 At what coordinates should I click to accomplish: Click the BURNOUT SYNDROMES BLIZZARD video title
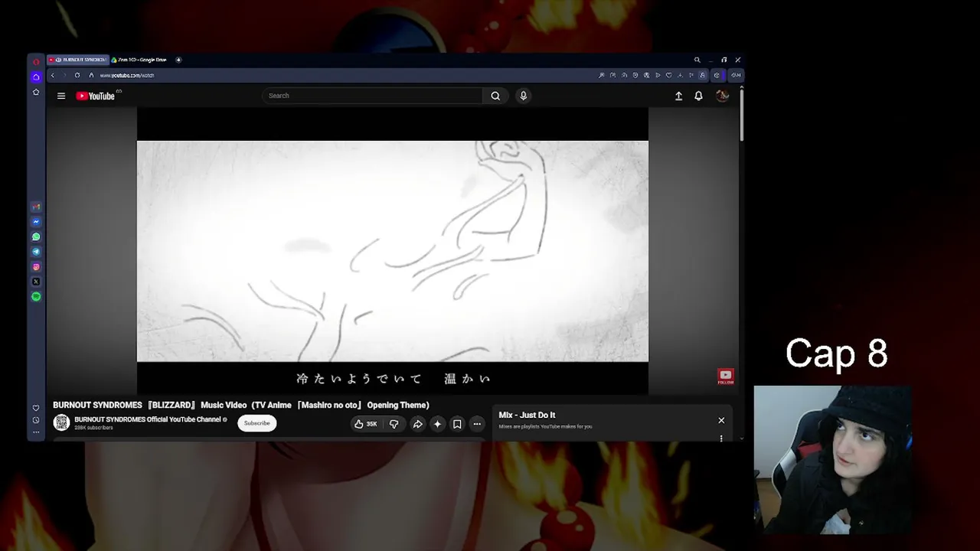click(241, 405)
